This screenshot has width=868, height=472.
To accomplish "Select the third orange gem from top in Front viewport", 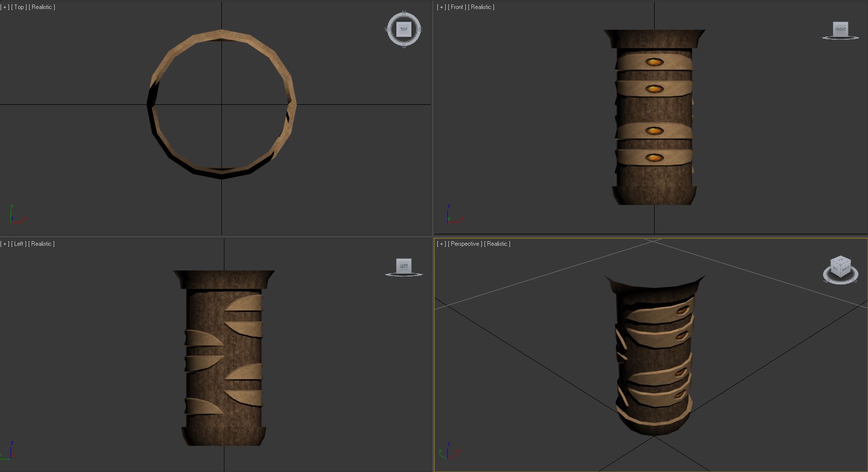I will (654, 131).
